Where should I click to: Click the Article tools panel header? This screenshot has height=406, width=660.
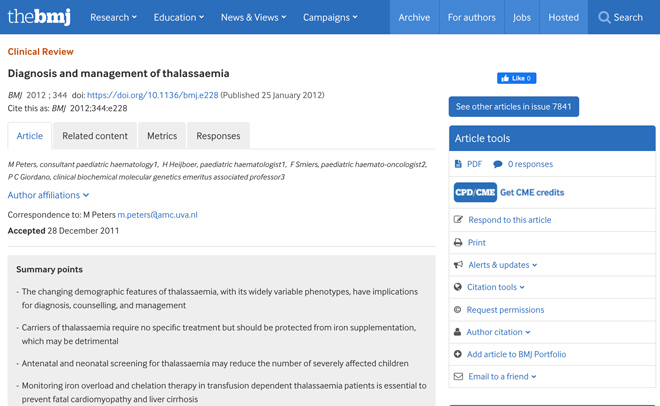[552, 138]
